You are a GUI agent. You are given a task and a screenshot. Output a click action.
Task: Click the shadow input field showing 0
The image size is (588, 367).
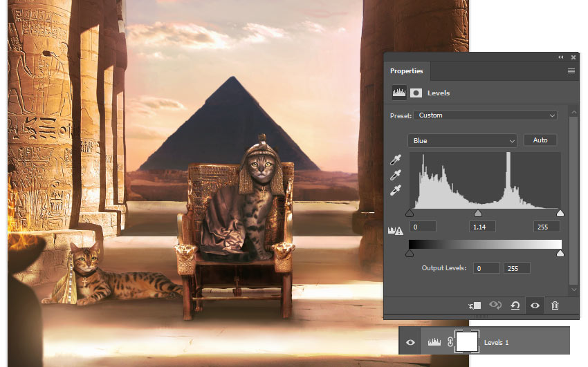tap(423, 227)
